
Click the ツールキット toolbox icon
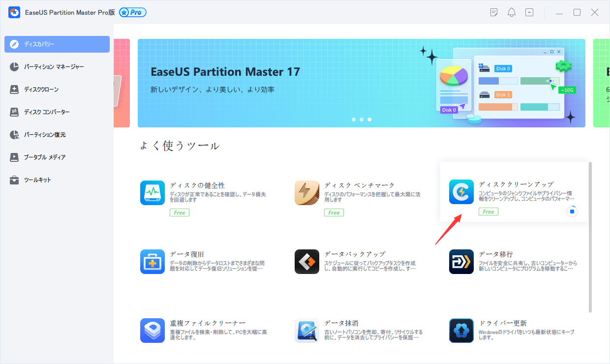coord(15,180)
